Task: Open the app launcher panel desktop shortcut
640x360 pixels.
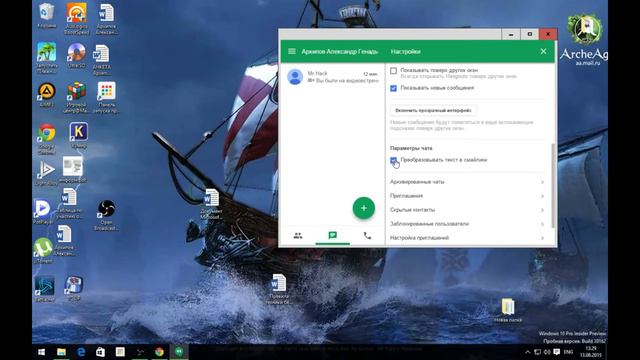Action: 106,97
